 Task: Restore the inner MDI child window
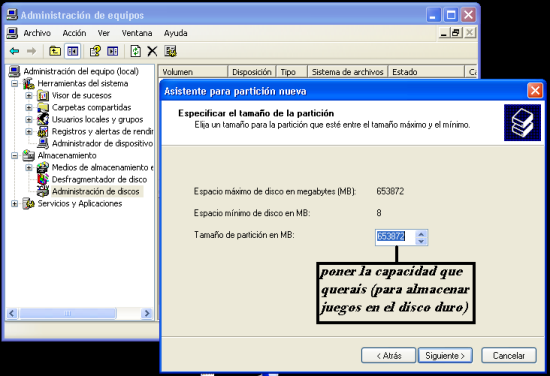[456, 33]
